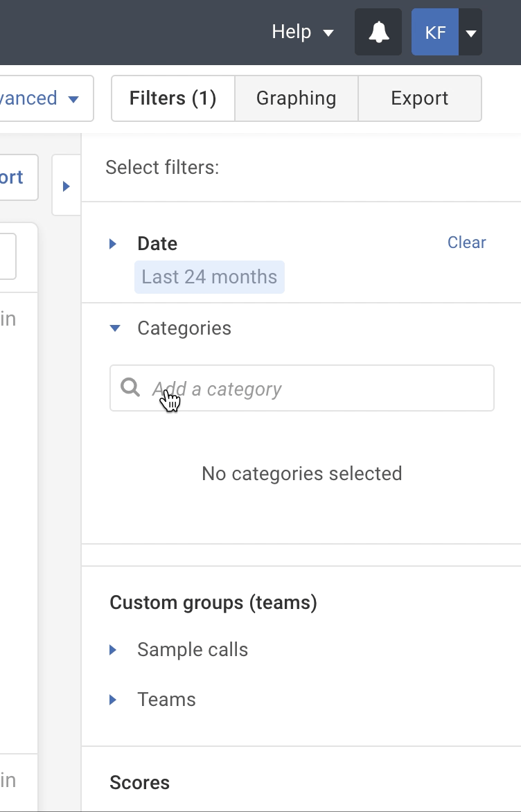
Task: Open the Help menu
Action: tap(303, 32)
